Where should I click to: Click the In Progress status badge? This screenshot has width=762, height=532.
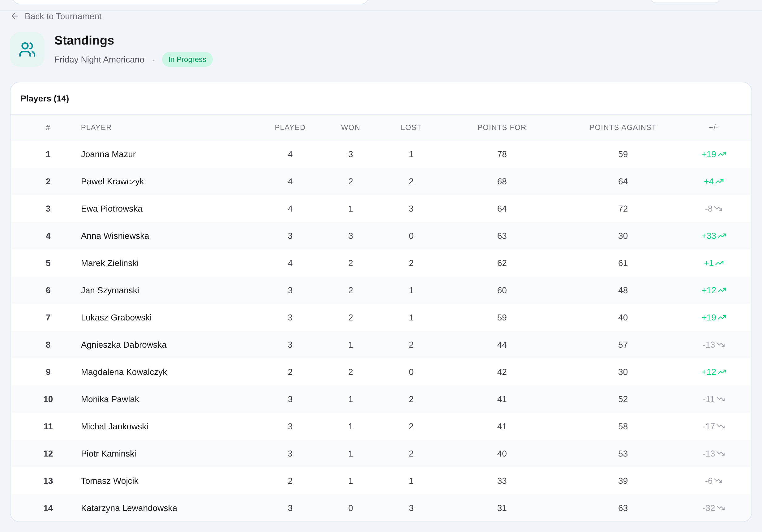[x=187, y=59]
